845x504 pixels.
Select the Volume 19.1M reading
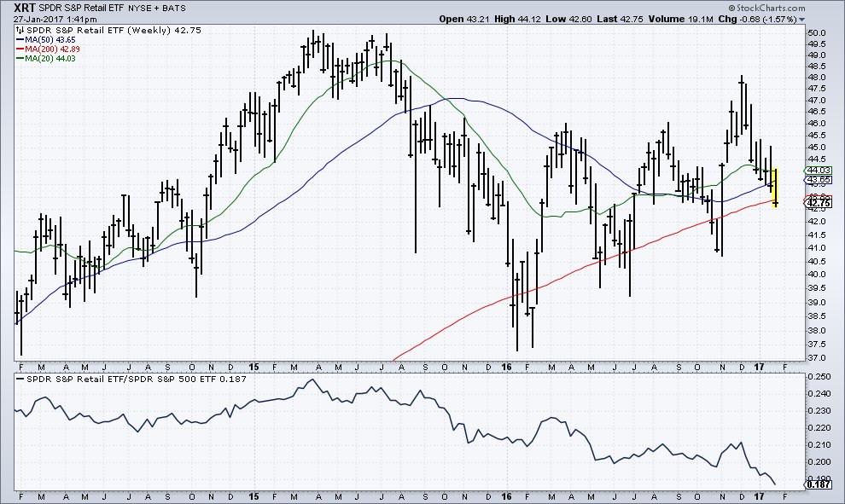click(x=681, y=19)
